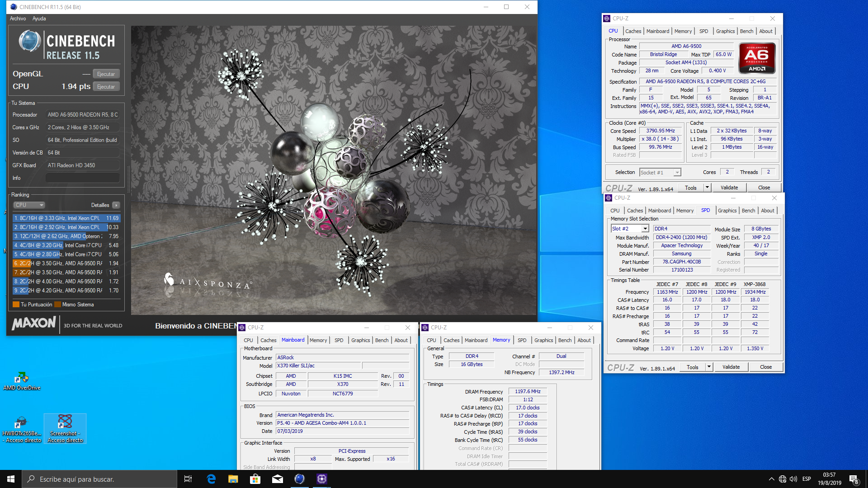868x488 pixels.
Task: Switch to the Bench tab in the CPU-Z SPD window
Action: pyautogui.click(x=748, y=211)
